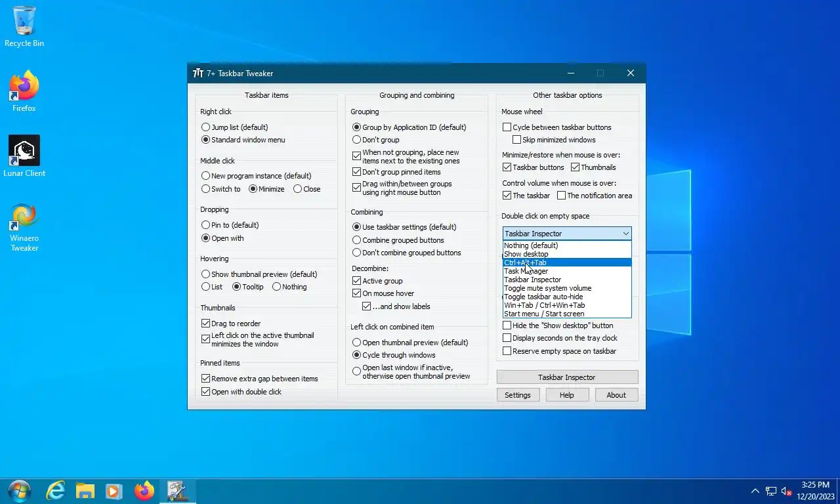840x504 pixels.
Task: Toggle Open with double click checkbox
Action: click(x=241, y=392)
